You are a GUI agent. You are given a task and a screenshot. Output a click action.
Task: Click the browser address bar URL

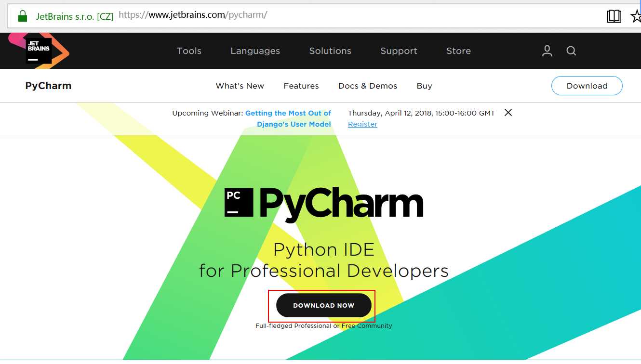(x=193, y=15)
